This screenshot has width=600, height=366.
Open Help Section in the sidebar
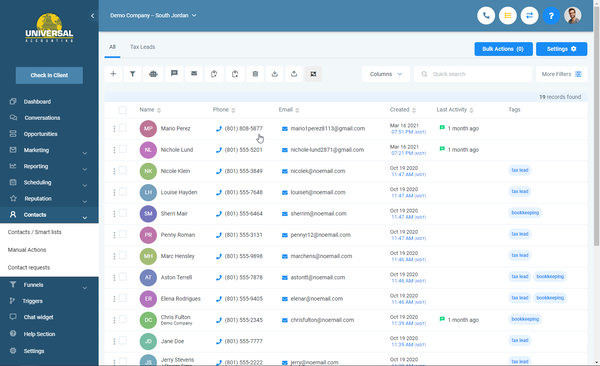39,334
